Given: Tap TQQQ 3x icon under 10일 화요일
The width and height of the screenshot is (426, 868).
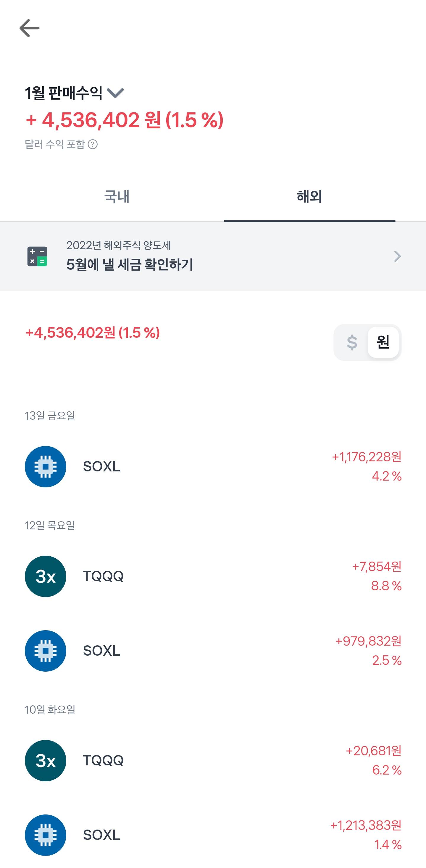Looking at the screenshot, I should [46, 761].
